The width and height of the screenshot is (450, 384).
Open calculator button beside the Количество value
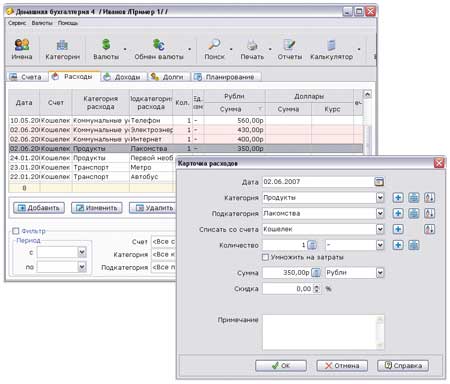pos(312,245)
